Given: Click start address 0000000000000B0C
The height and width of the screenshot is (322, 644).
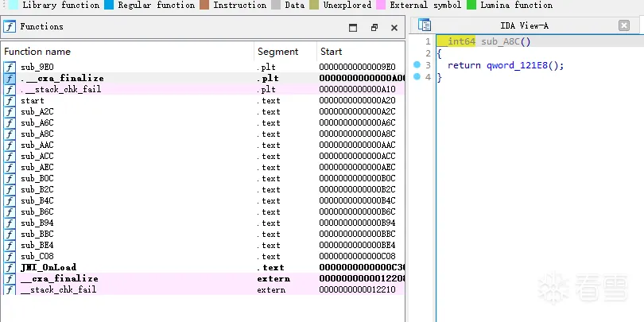Looking at the screenshot, I should [357, 178].
